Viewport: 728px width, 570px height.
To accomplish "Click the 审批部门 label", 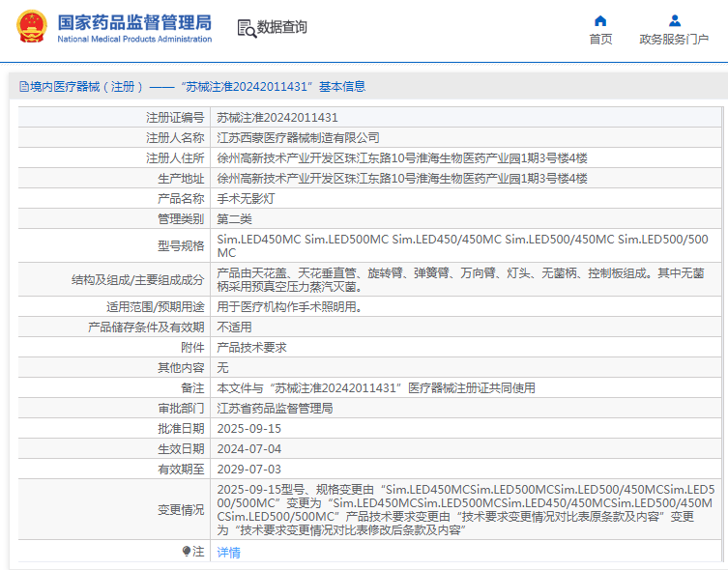I will [181, 409].
